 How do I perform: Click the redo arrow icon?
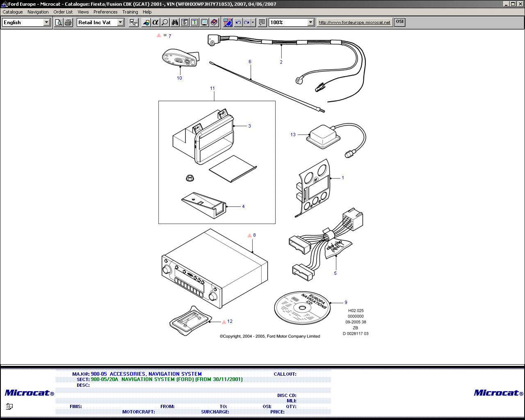pos(247,23)
